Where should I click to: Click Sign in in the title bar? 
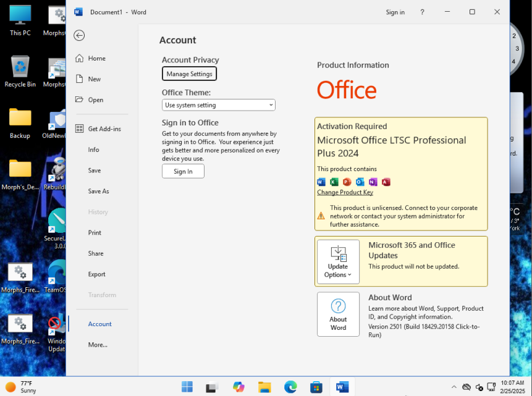coord(395,12)
